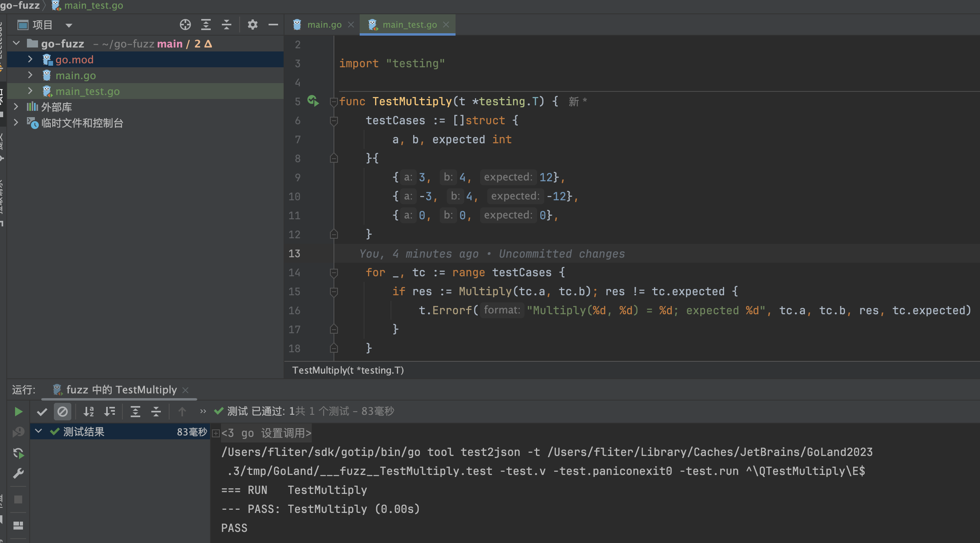Click the locate/select opened file icon

coord(185,25)
